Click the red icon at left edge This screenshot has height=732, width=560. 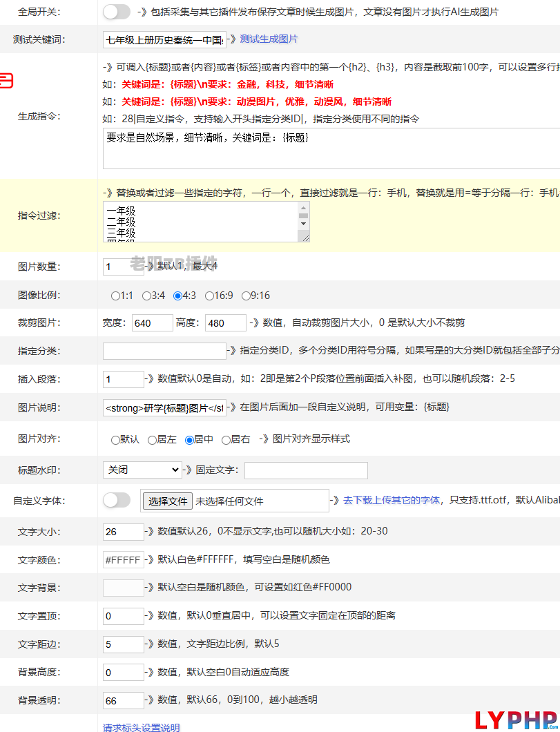coord(6,81)
